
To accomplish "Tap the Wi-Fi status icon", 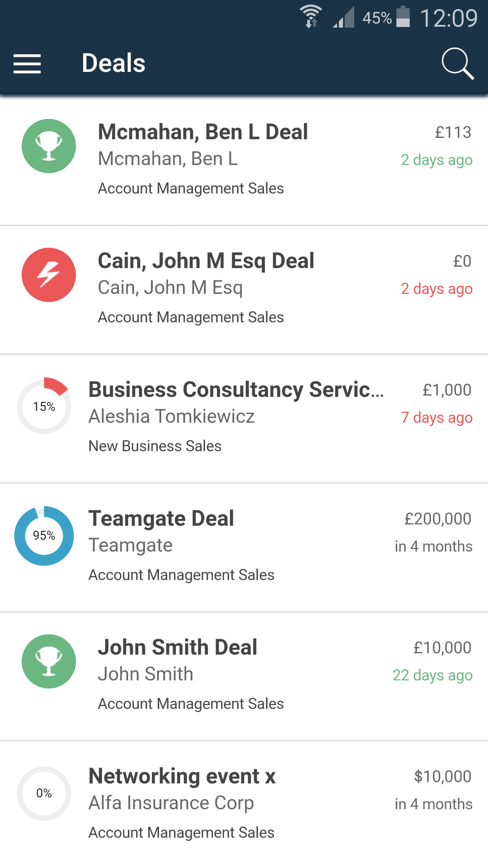I will 311,17.
